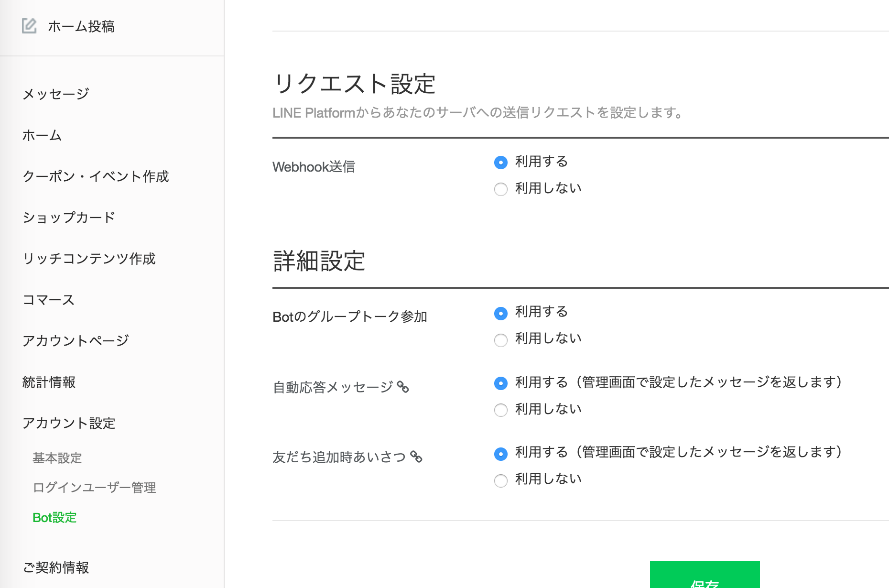Expand the アカウント設定 section
Screen dimensions: 889x588
click(x=68, y=424)
